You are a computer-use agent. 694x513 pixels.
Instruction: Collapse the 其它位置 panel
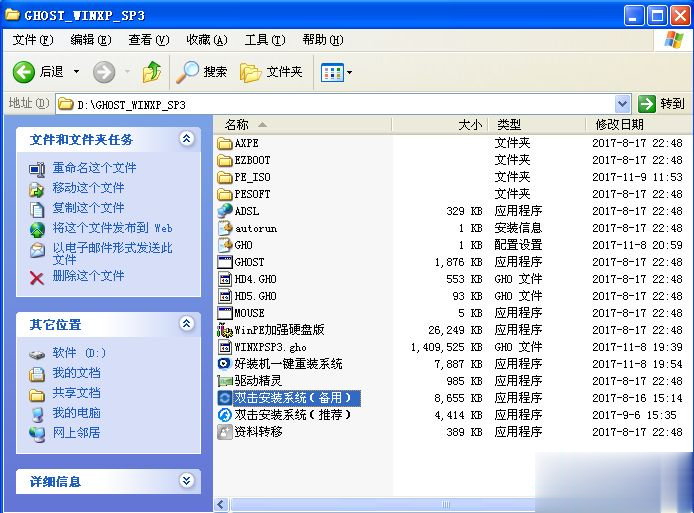[187, 324]
